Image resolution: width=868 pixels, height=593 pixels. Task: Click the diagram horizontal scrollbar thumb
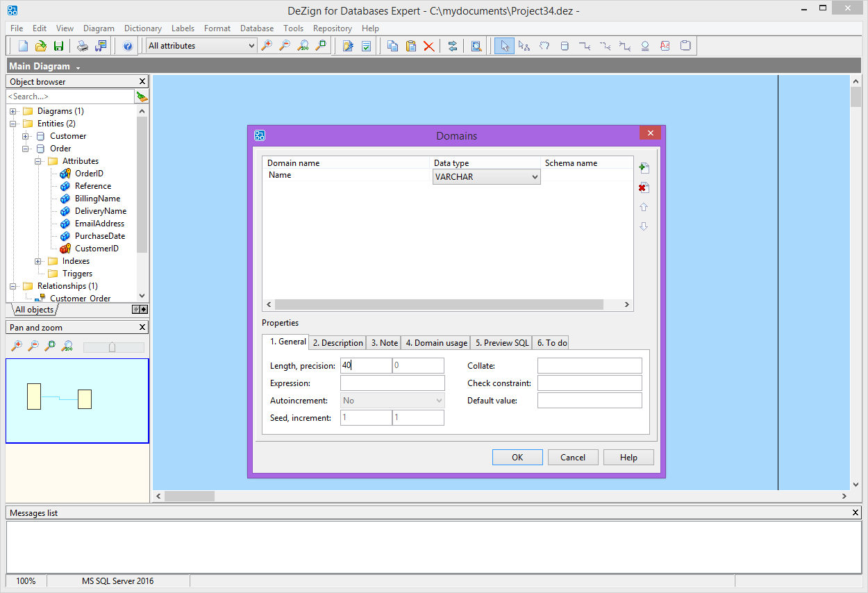point(190,496)
